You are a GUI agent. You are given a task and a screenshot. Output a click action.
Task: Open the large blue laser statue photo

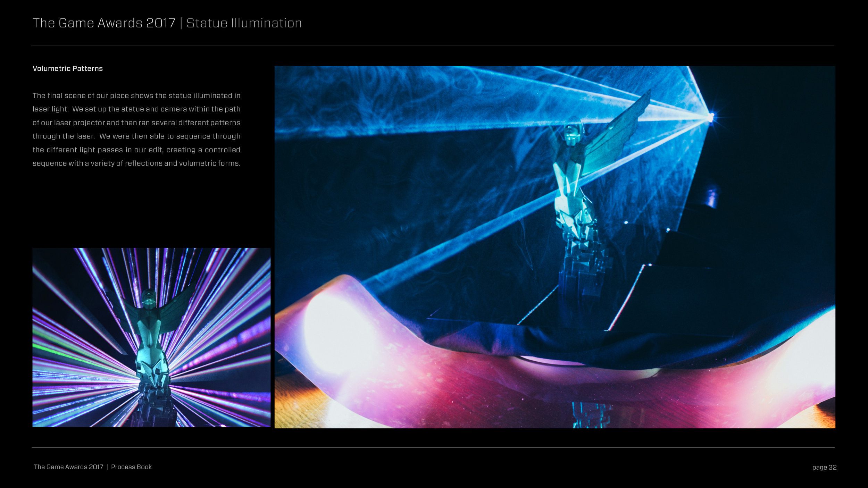(555, 247)
